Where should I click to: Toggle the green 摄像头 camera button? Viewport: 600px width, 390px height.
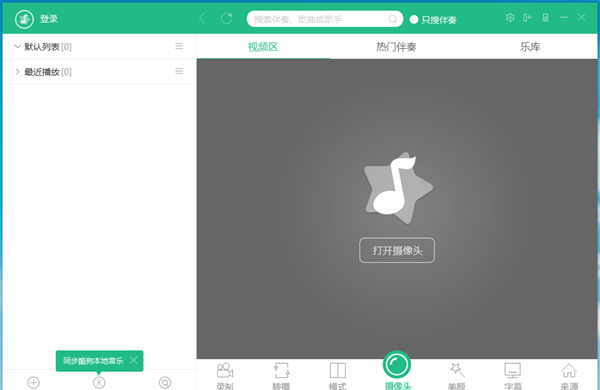397,364
